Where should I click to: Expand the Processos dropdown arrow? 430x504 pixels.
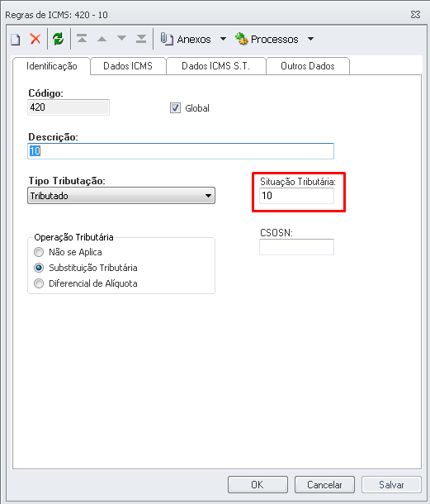click(310, 39)
